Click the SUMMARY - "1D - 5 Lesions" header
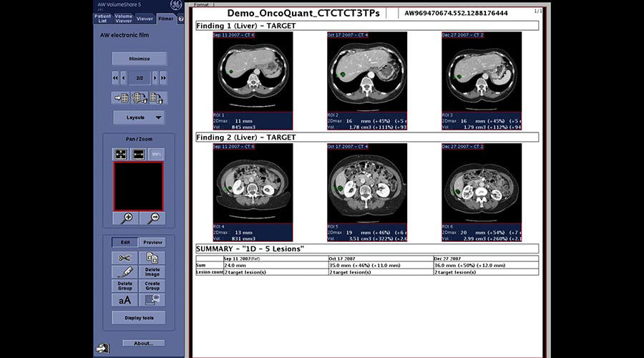644x358 pixels. pyautogui.click(x=367, y=248)
